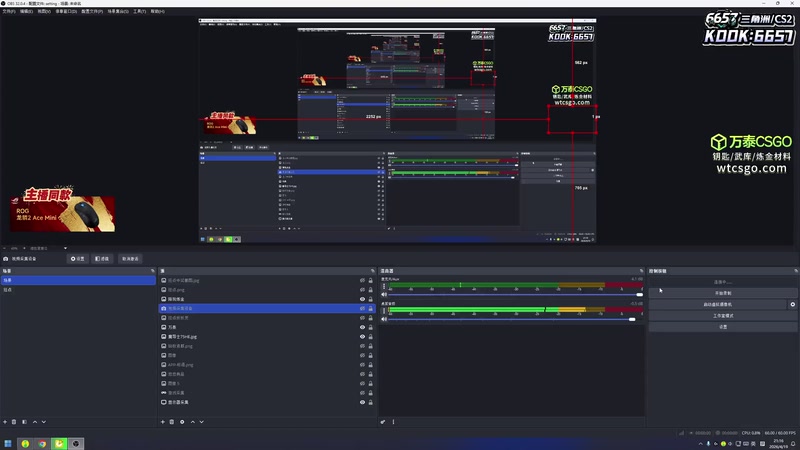Float the Controls dock via header icon
The width and height of the screenshot is (800, 450).
[795, 271]
